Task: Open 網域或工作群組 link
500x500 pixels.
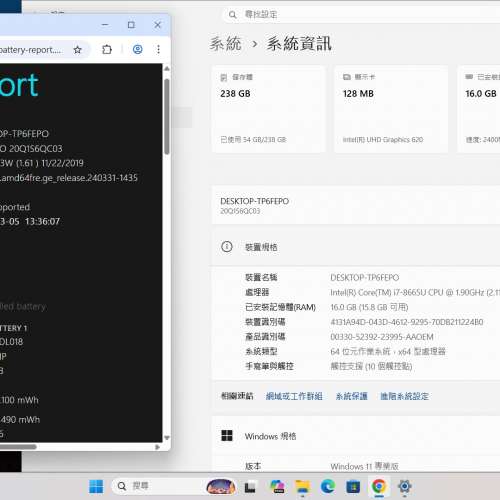Action: [294, 396]
